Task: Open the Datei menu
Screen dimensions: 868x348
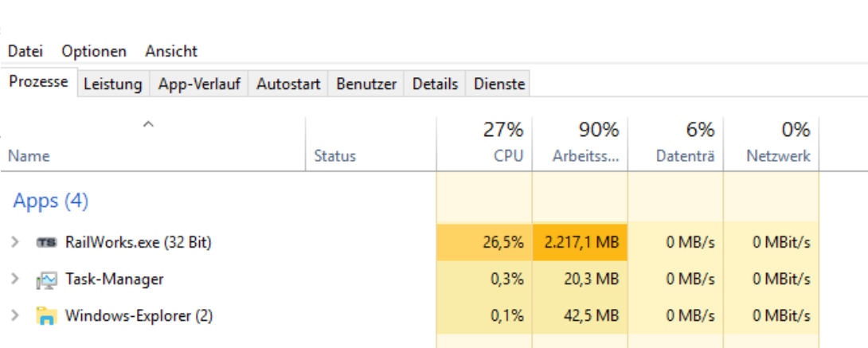Action: [x=25, y=51]
